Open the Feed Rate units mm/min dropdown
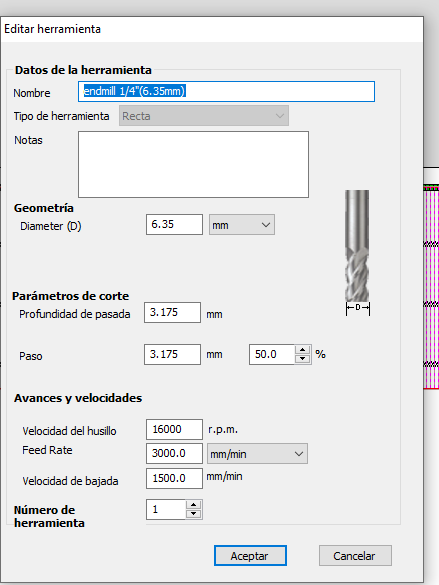 [257, 454]
